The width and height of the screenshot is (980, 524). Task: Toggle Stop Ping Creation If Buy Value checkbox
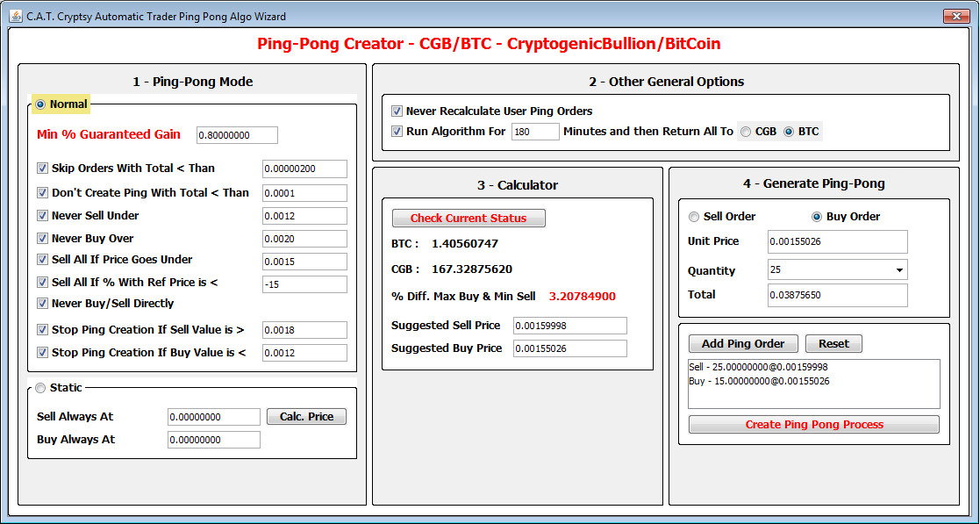coord(42,353)
